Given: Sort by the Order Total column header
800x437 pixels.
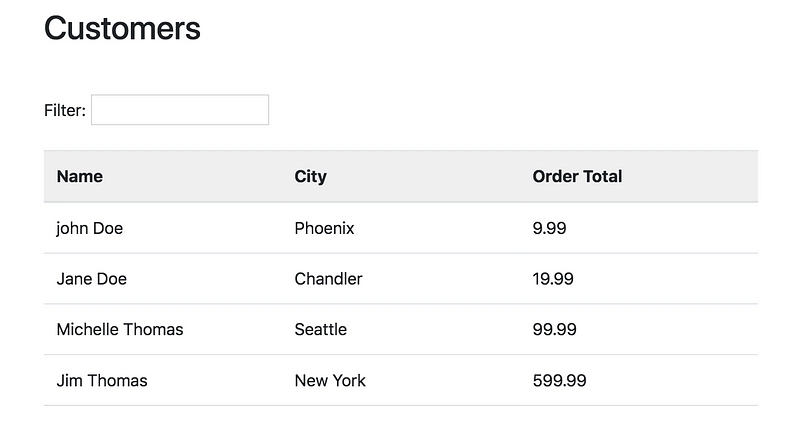Looking at the screenshot, I should click(x=577, y=176).
